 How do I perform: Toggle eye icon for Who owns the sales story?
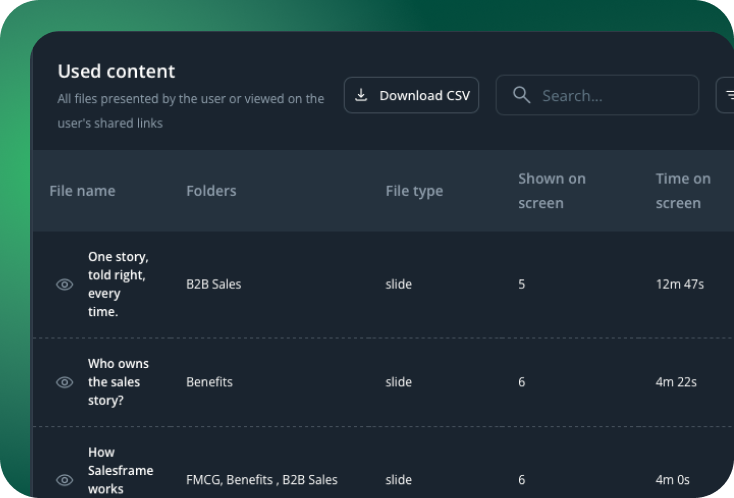coord(65,382)
